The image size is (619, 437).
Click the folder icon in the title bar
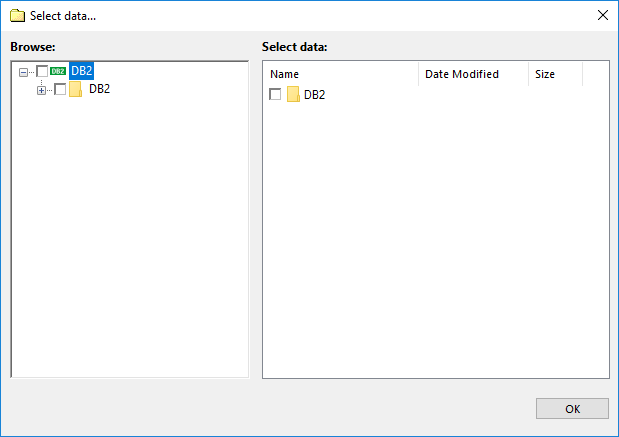[x=17, y=16]
